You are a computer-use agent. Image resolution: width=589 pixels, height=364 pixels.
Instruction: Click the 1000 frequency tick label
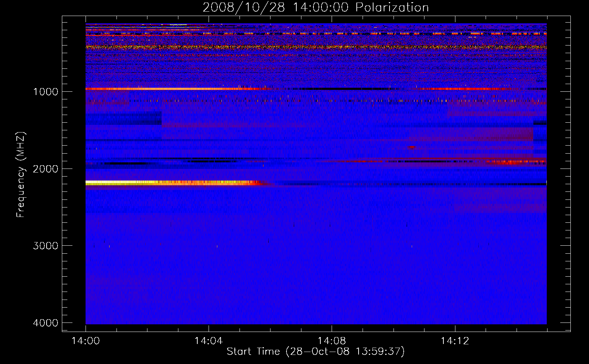tap(46, 92)
